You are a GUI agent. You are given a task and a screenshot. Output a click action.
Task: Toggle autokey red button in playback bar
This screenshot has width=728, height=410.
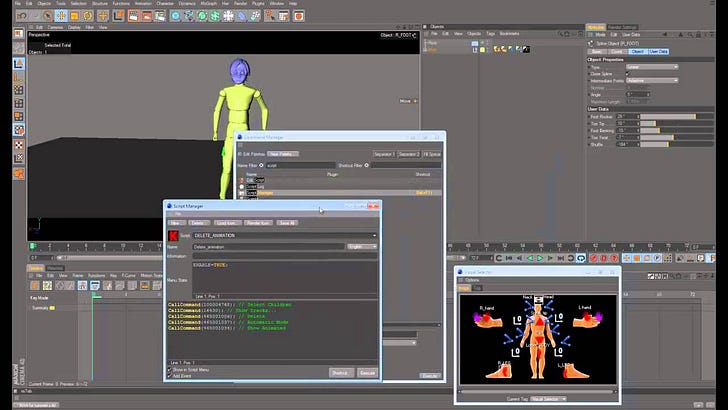pos(604,258)
